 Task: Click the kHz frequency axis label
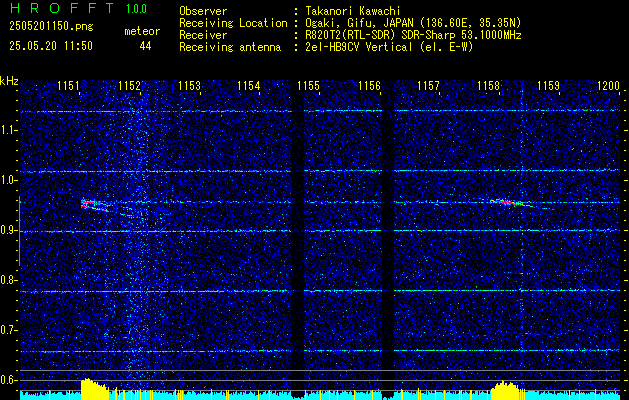pos(9,81)
